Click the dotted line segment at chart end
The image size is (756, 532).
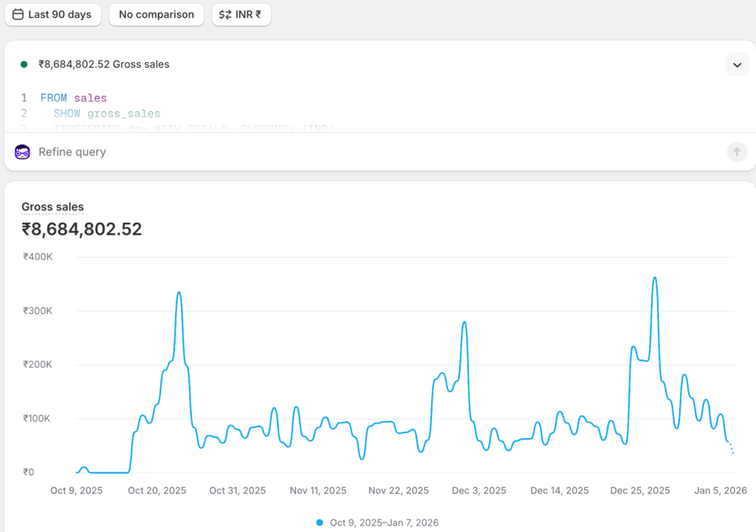pyautogui.click(x=731, y=447)
